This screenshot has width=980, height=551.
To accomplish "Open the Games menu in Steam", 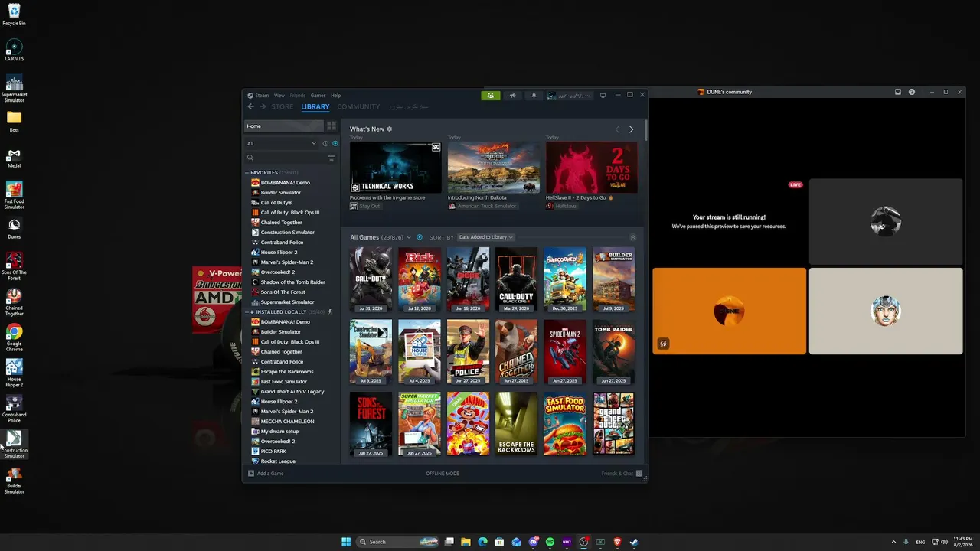I will 318,96.
